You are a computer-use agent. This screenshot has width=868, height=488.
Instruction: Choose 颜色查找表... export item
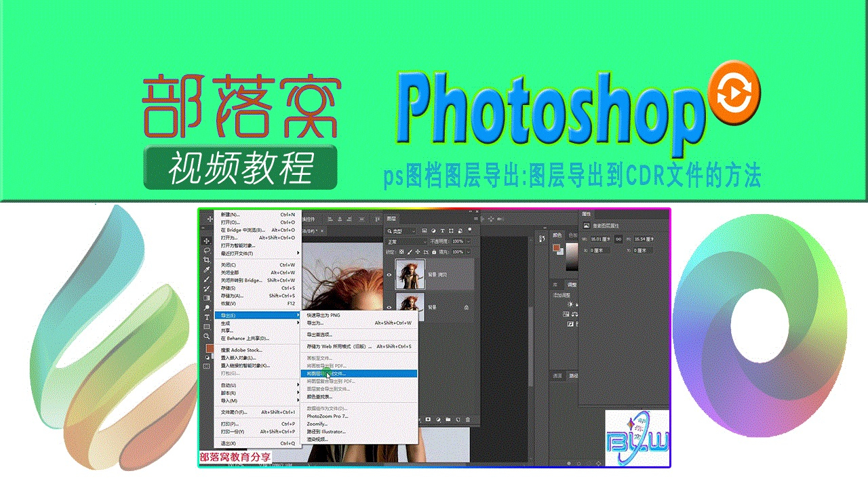pos(359,396)
